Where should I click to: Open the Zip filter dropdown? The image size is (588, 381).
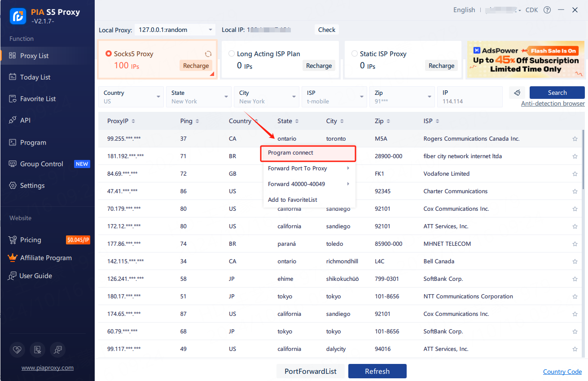[x=402, y=97]
